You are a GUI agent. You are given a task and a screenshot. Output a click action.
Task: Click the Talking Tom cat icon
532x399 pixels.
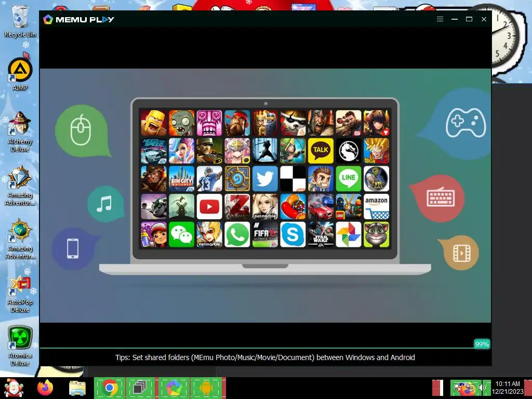click(376, 234)
